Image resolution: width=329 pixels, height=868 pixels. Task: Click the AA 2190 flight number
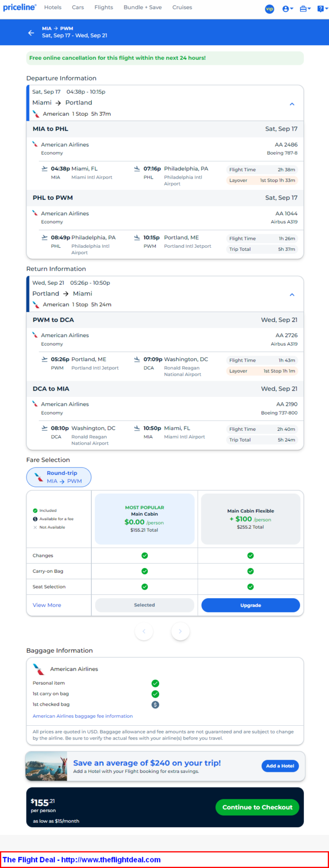click(x=287, y=404)
